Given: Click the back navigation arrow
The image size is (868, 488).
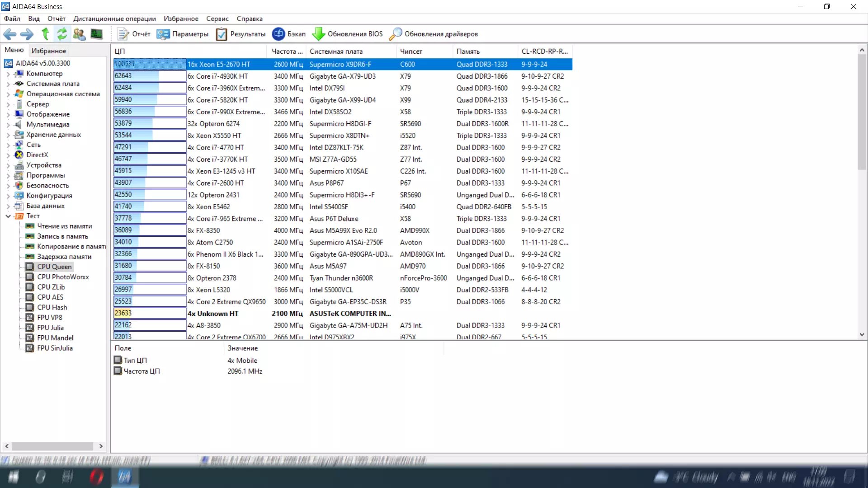Looking at the screenshot, I should point(10,34).
